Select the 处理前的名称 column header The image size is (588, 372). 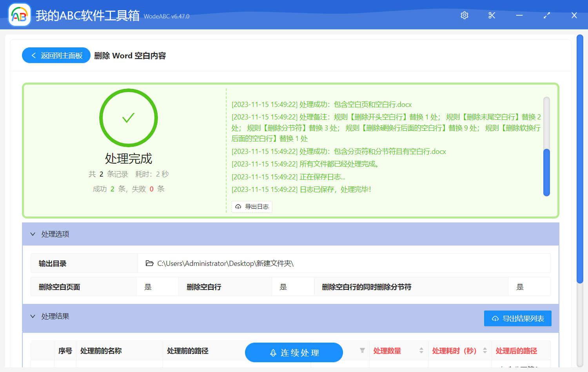tap(101, 351)
